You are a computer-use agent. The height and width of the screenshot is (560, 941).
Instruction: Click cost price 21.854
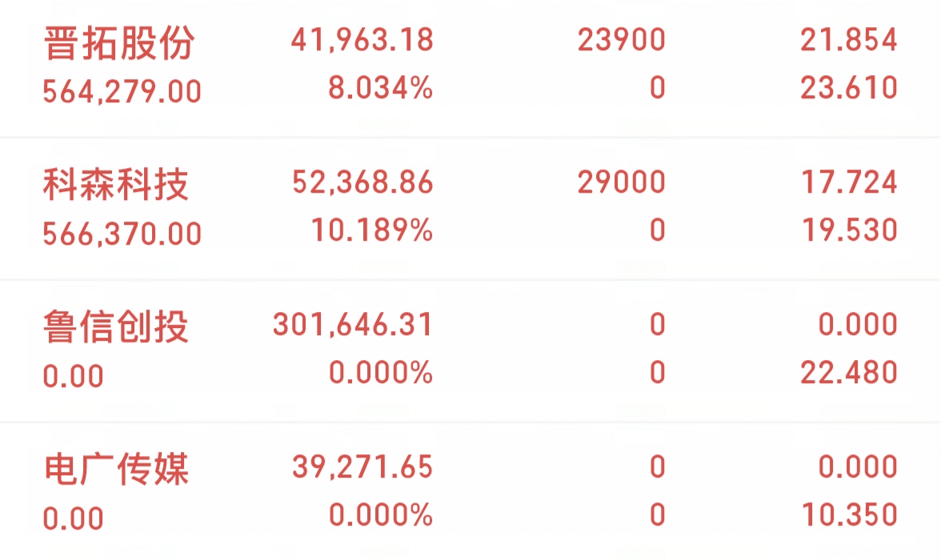pyautogui.click(x=848, y=40)
